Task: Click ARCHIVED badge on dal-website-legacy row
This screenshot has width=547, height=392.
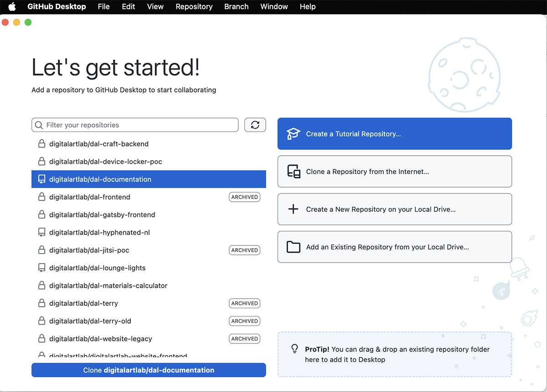Action: pyautogui.click(x=244, y=339)
